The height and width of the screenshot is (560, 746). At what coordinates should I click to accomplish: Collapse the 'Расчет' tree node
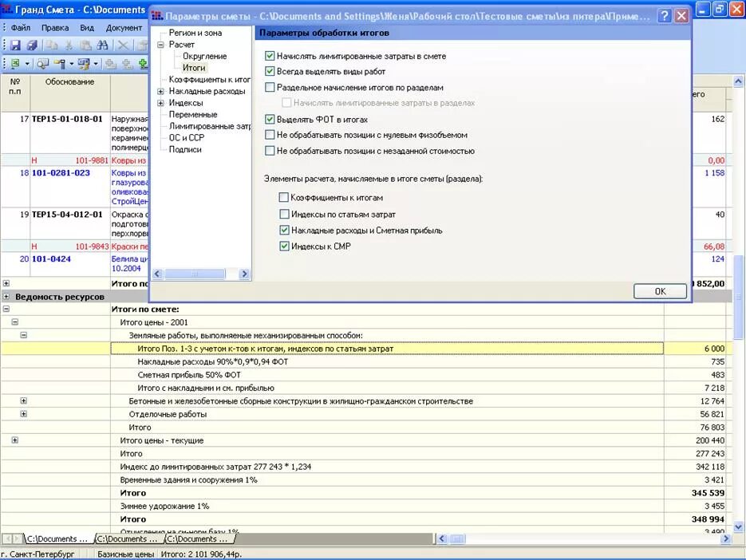pos(161,44)
